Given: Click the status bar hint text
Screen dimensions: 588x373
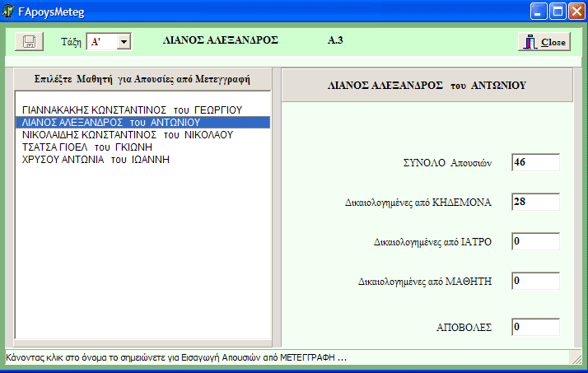Looking at the screenshot, I should (x=176, y=358).
